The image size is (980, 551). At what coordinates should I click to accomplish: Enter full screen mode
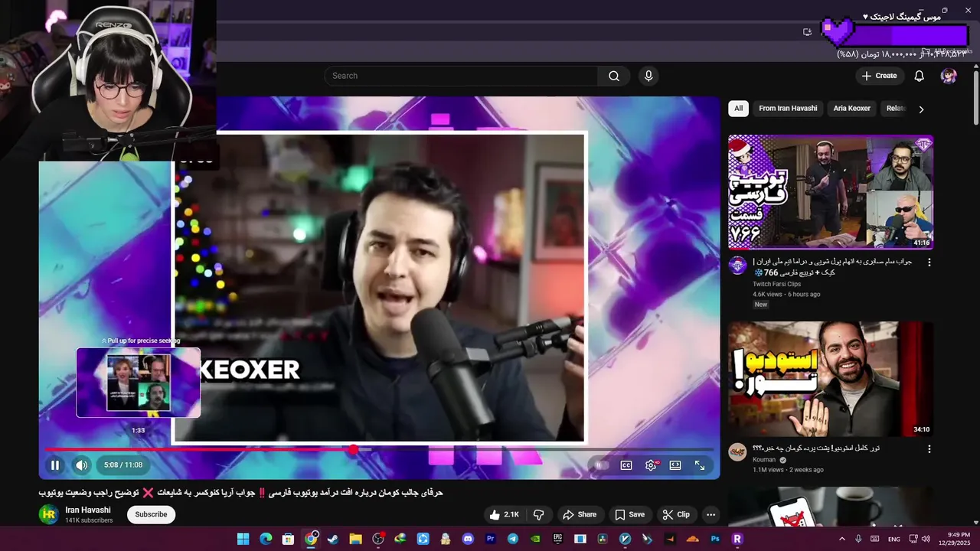point(700,465)
